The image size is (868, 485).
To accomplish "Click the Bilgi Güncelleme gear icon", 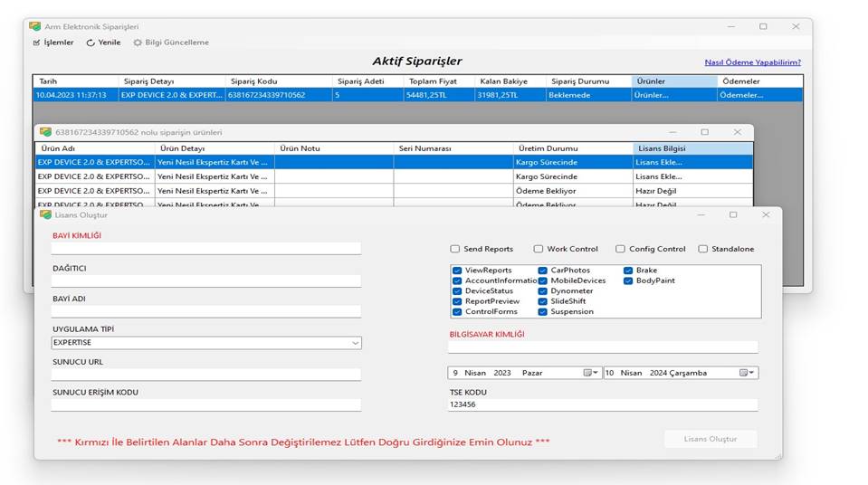I will point(138,43).
